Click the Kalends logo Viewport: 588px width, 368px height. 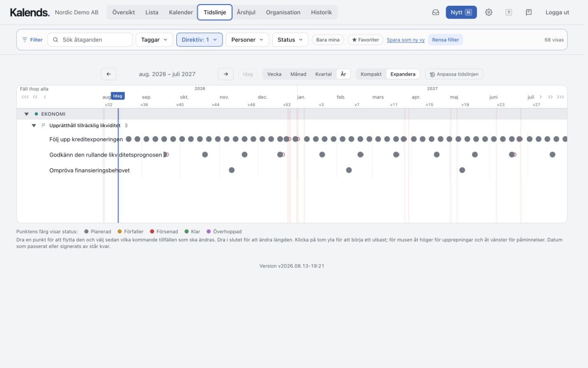(x=30, y=12)
